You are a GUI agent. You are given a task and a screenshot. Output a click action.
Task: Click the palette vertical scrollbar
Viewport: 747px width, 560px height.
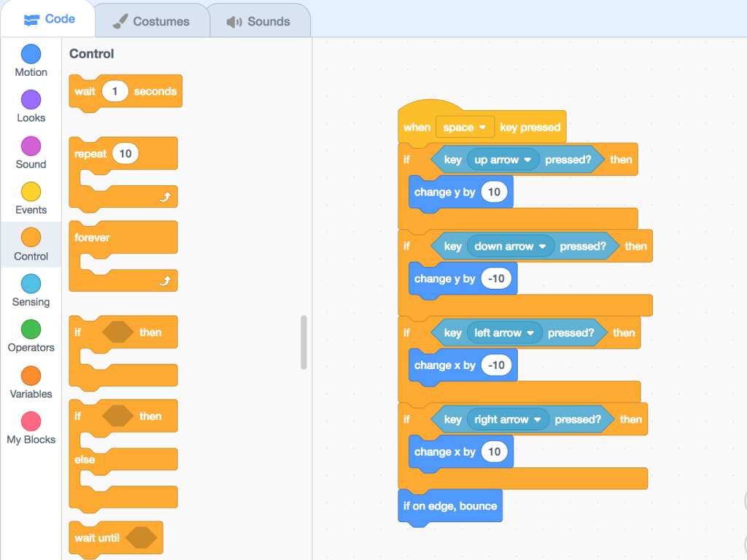(303, 342)
